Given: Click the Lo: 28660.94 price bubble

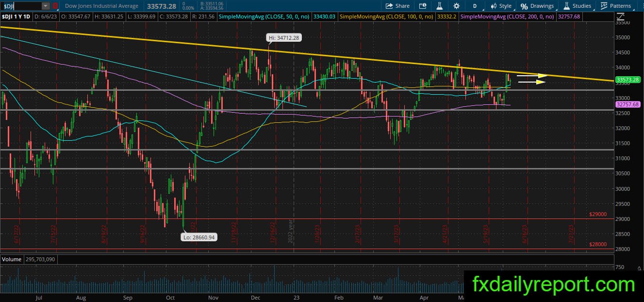Looking at the screenshot, I should (200, 237).
